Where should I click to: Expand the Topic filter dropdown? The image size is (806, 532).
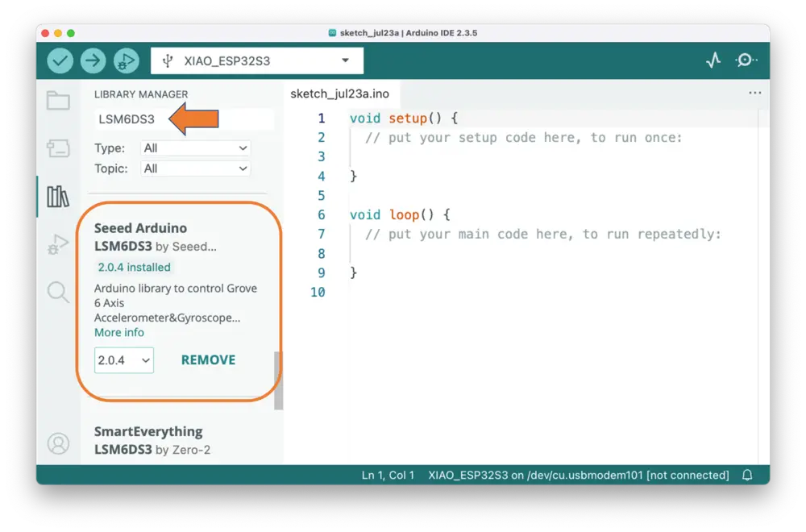[x=196, y=168]
